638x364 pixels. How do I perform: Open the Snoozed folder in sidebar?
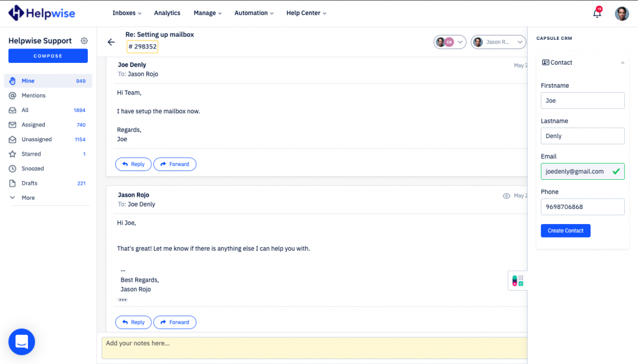pos(32,169)
